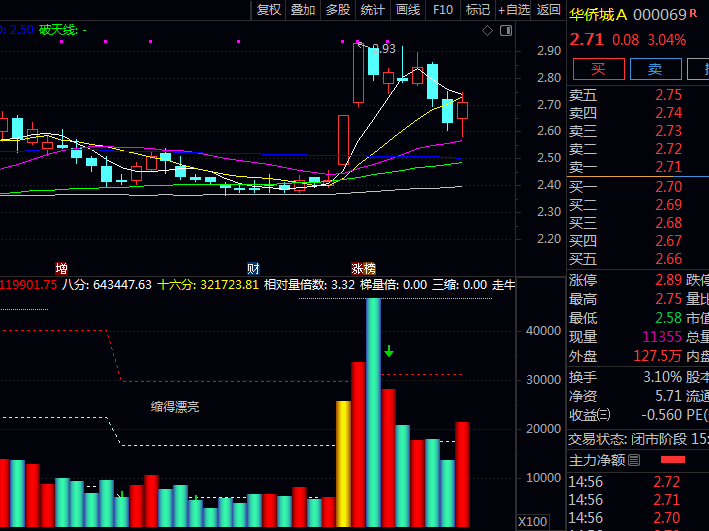Click the 涨停 limit-up value 2.89
The height and width of the screenshot is (531, 709).
[x=668, y=280]
